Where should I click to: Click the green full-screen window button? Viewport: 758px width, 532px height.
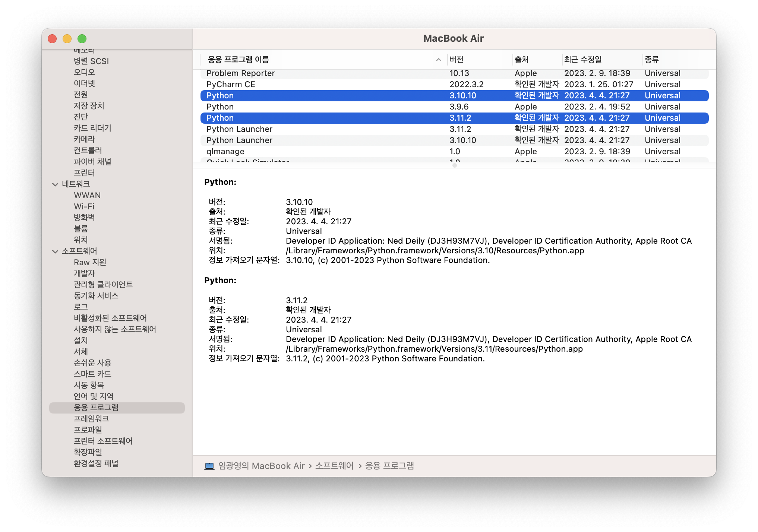pyautogui.click(x=82, y=39)
